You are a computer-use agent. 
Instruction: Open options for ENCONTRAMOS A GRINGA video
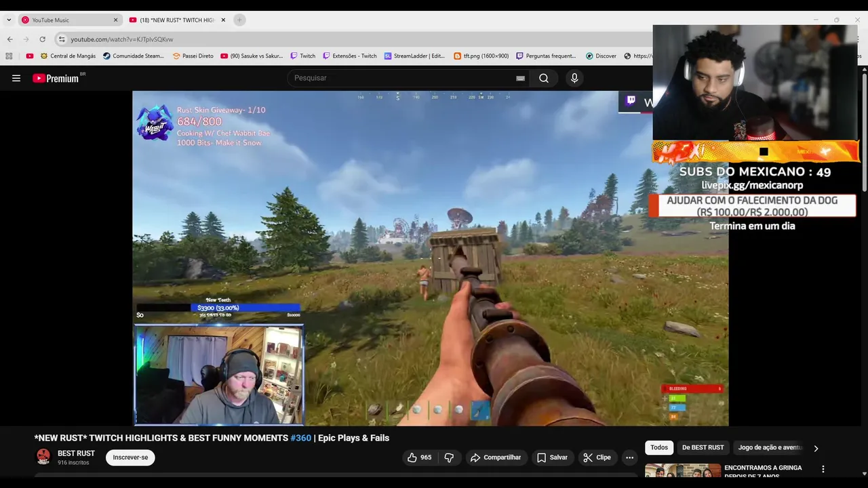(x=823, y=469)
